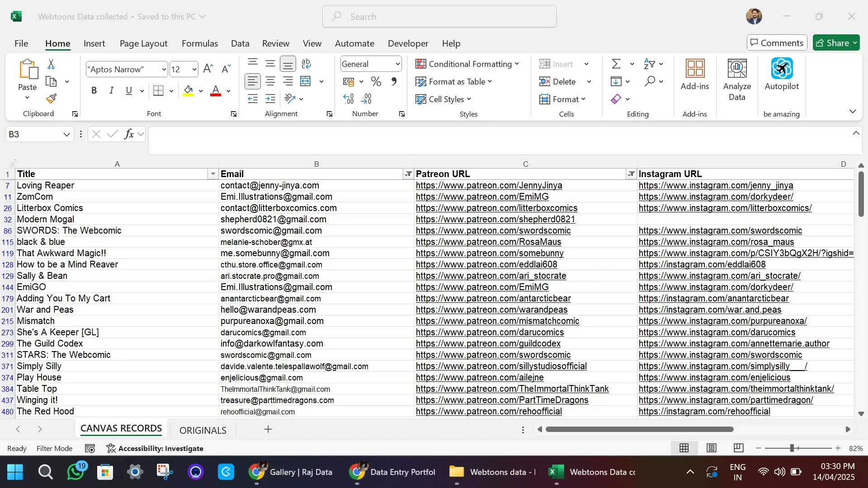Image resolution: width=868 pixels, height=488 pixels.
Task: Click the Wrap Text icon
Action: point(306,64)
